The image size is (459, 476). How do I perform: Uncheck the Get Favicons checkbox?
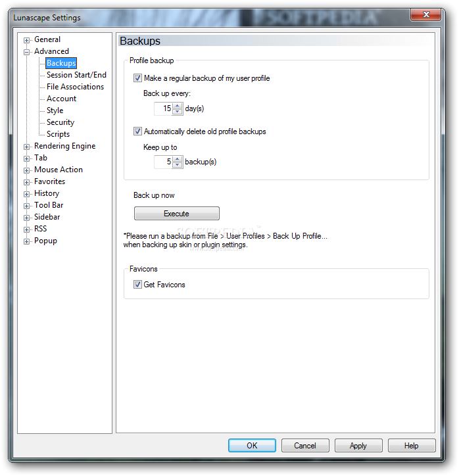coord(137,285)
